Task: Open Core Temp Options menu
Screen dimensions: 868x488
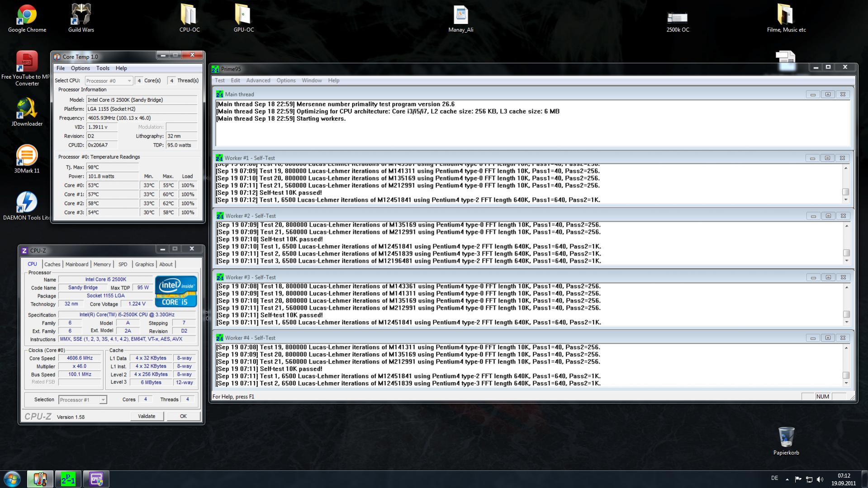Action: tap(81, 68)
